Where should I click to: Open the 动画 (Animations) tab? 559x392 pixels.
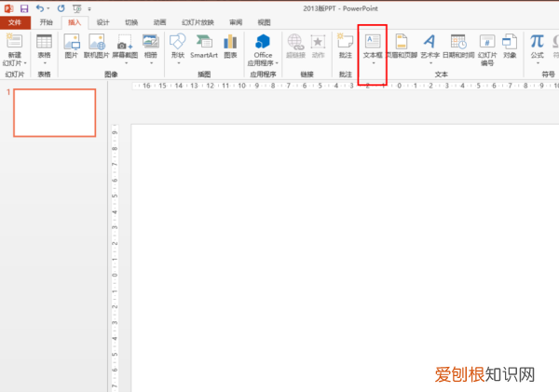pos(159,22)
